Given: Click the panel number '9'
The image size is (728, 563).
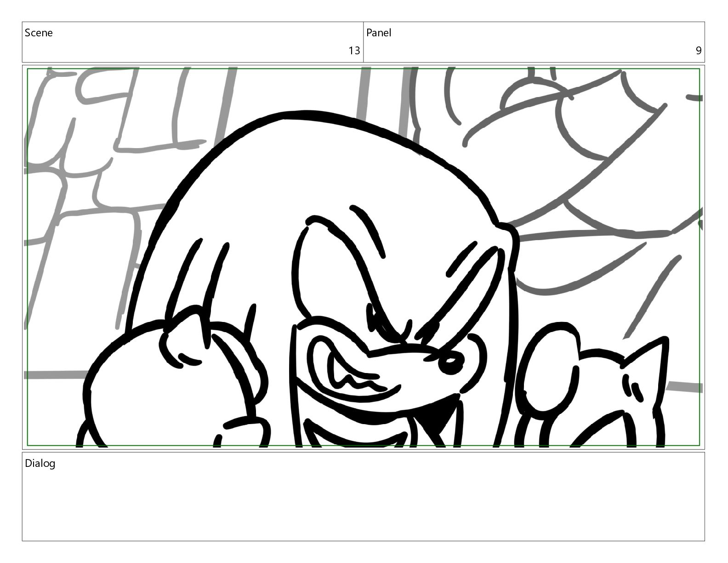Looking at the screenshot, I should point(699,51).
